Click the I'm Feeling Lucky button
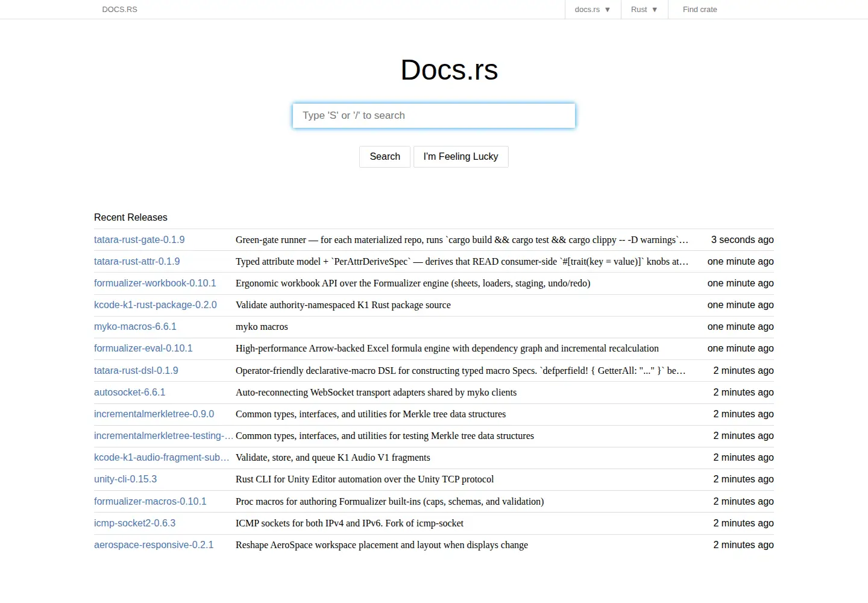The height and width of the screenshot is (603, 868). point(461,157)
